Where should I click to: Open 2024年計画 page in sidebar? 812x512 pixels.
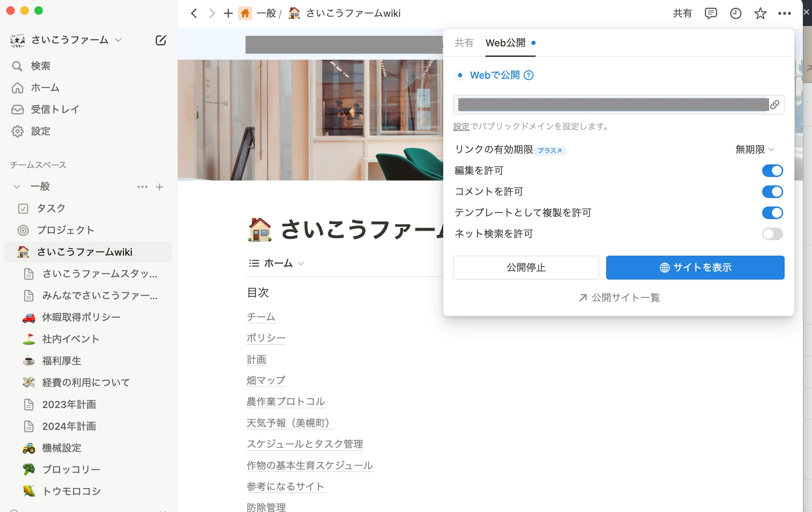[69, 426]
